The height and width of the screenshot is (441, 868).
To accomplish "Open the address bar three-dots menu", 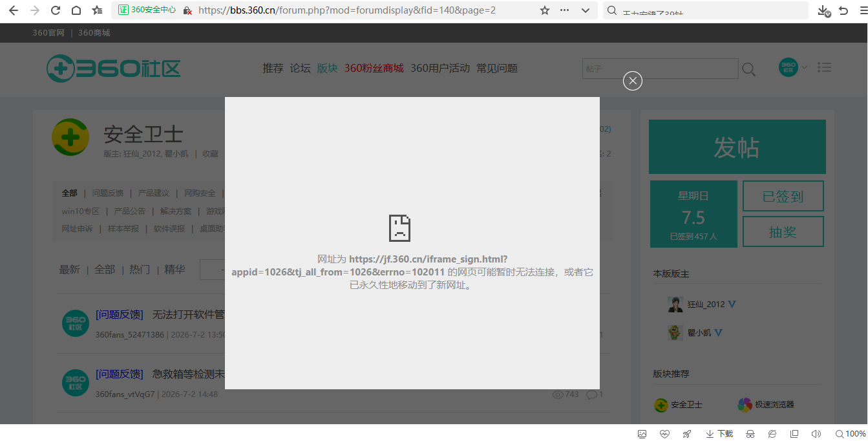I will pos(565,10).
